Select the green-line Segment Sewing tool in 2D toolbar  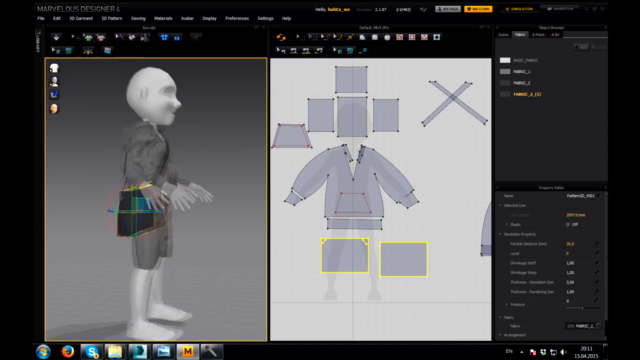tap(293, 51)
